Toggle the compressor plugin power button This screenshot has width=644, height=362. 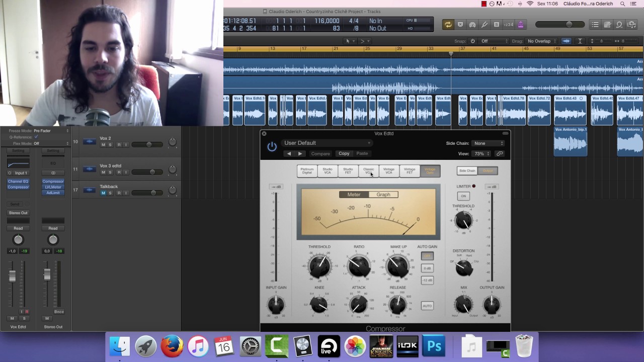pyautogui.click(x=272, y=147)
